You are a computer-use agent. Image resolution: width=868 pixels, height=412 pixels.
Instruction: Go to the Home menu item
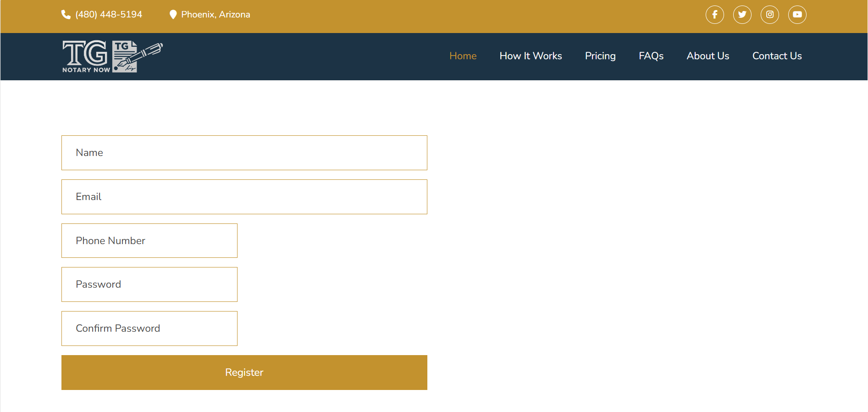coord(463,56)
